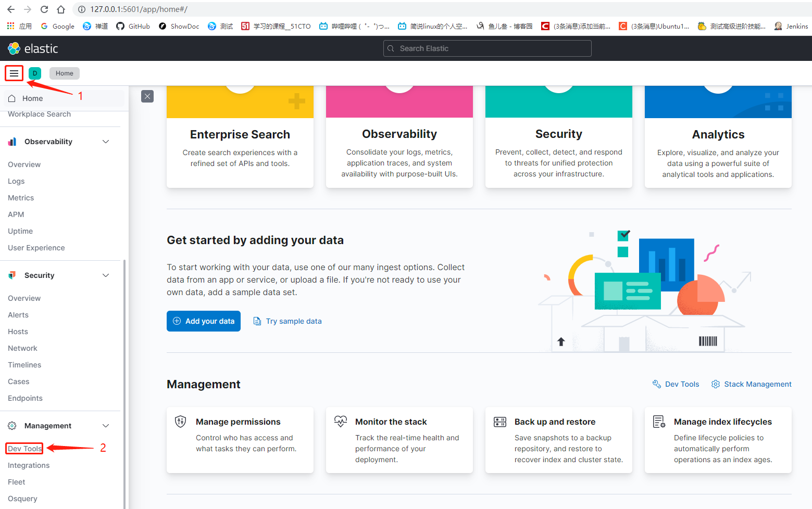
Task: Open the hamburger navigation menu icon
Action: pos(14,73)
